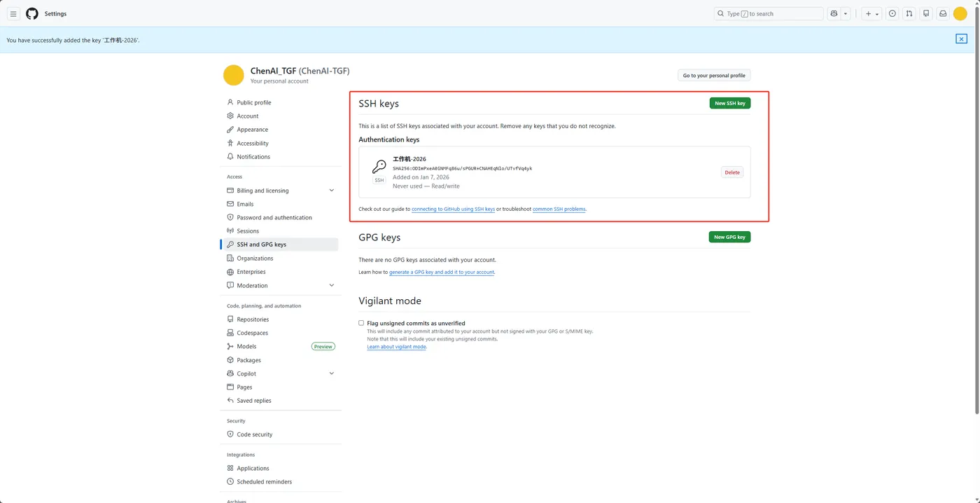Click the GitHub logo in header
980x503 pixels.
point(32,13)
